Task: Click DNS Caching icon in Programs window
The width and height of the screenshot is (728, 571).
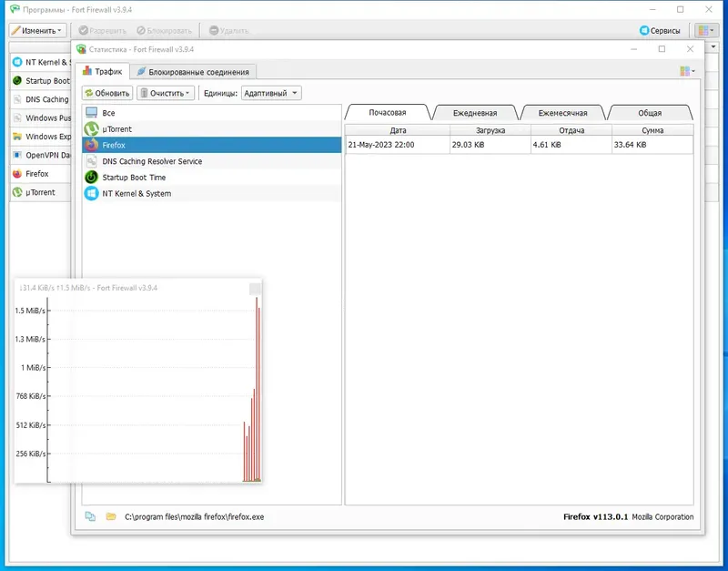Action: (17, 99)
